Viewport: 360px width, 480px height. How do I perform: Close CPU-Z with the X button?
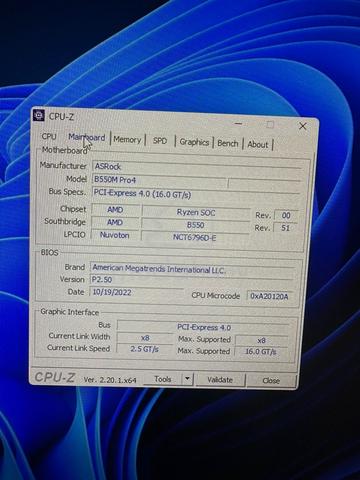pos(303,126)
